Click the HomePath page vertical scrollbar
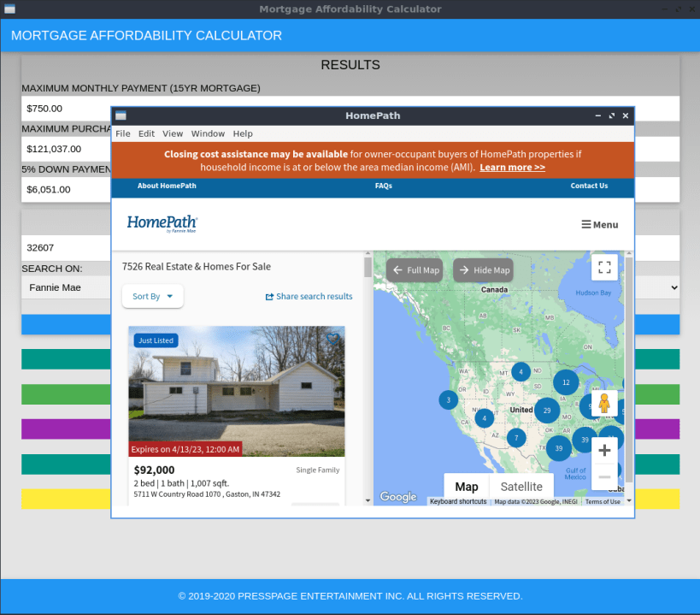Image resolution: width=700 pixels, height=615 pixels. [x=629, y=370]
